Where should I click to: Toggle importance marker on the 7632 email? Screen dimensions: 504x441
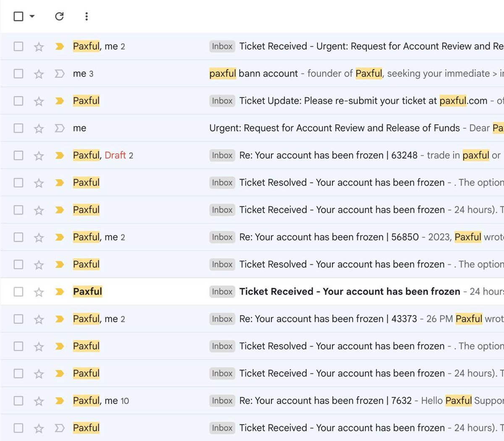[60, 401]
